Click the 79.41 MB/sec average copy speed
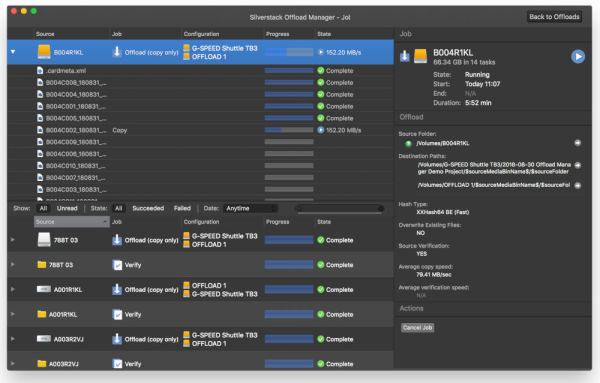600x383 pixels. pyautogui.click(x=434, y=274)
